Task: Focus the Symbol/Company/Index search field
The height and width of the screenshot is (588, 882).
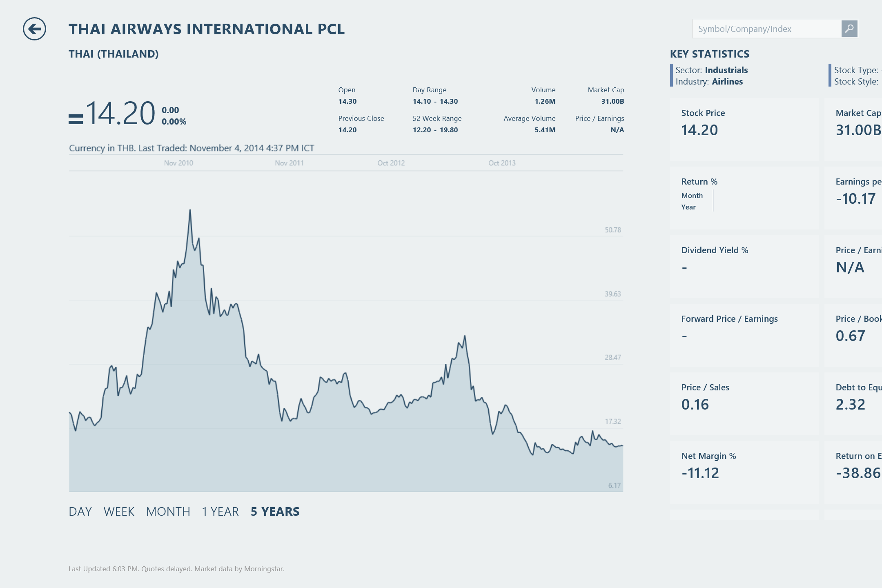Action: pyautogui.click(x=767, y=29)
